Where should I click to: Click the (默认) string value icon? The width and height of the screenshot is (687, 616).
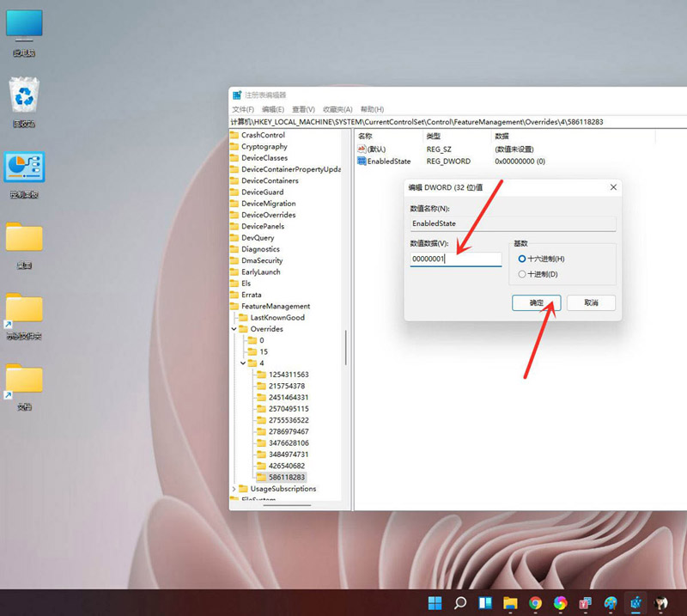tap(362, 149)
